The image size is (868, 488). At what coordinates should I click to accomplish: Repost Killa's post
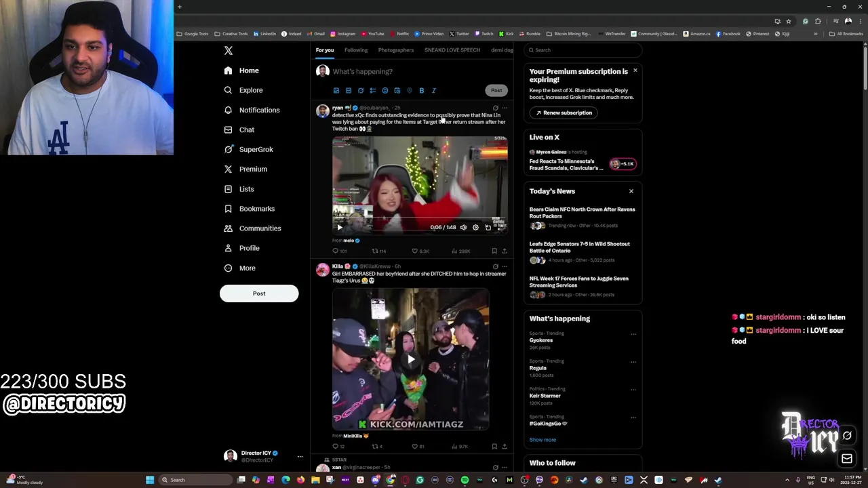point(377,447)
